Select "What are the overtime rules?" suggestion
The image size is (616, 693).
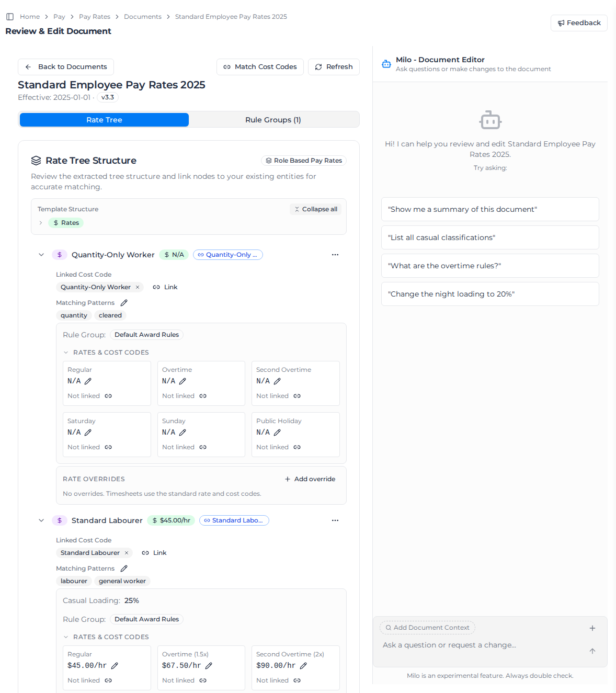coord(490,266)
